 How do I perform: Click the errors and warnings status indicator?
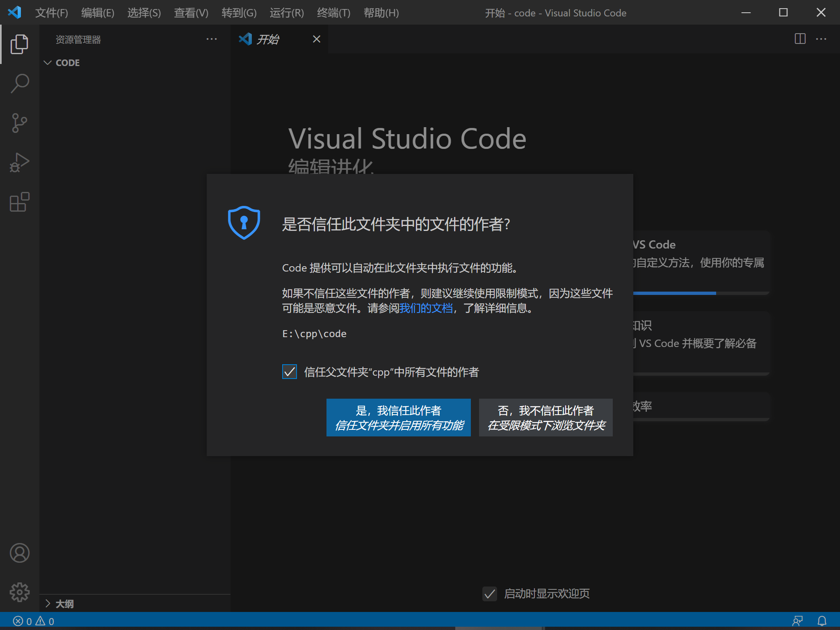click(34, 621)
